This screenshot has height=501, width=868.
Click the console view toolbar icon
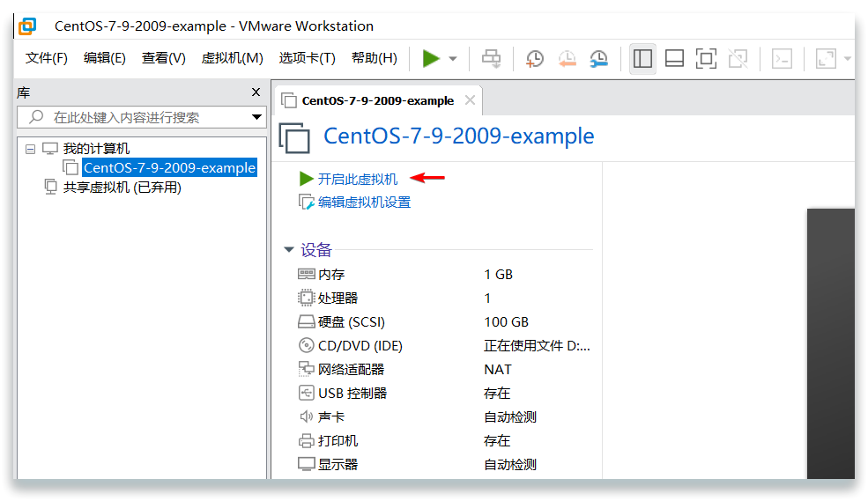pos(782,59)
